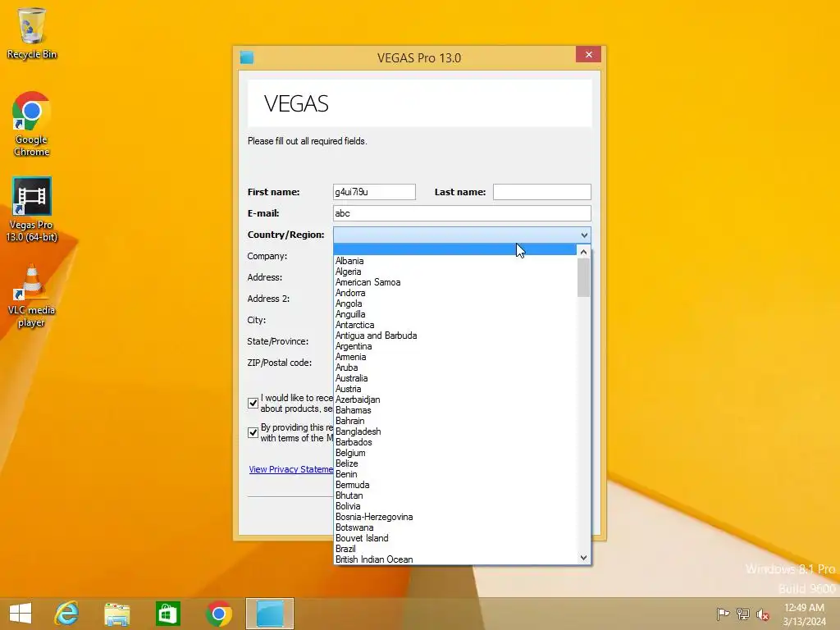Open Chrome from the taskbar
Screen dimensions: 840x630
pyautogui.click(x=218, y=614)
